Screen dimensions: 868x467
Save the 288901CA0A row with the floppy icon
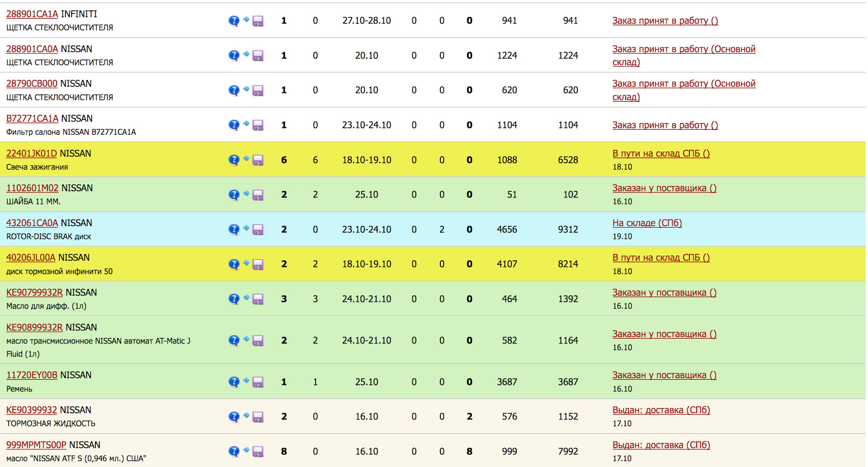pyautogui.click(x=258, y=56)
